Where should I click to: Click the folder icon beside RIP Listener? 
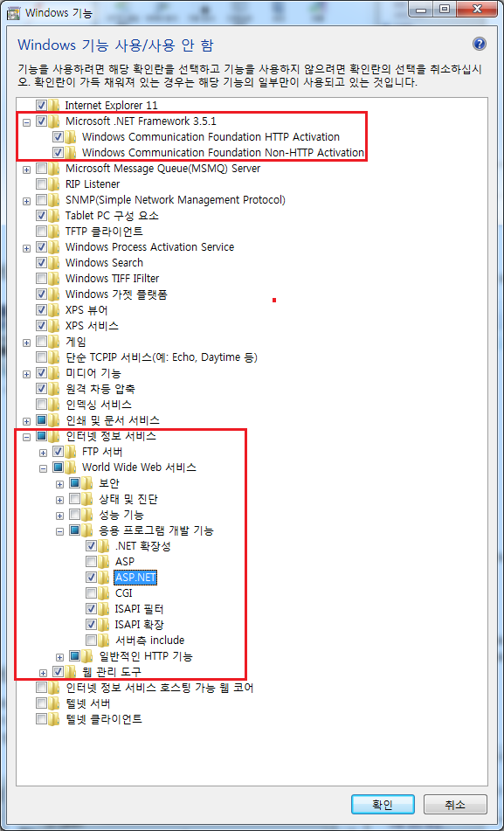[54, 184]
